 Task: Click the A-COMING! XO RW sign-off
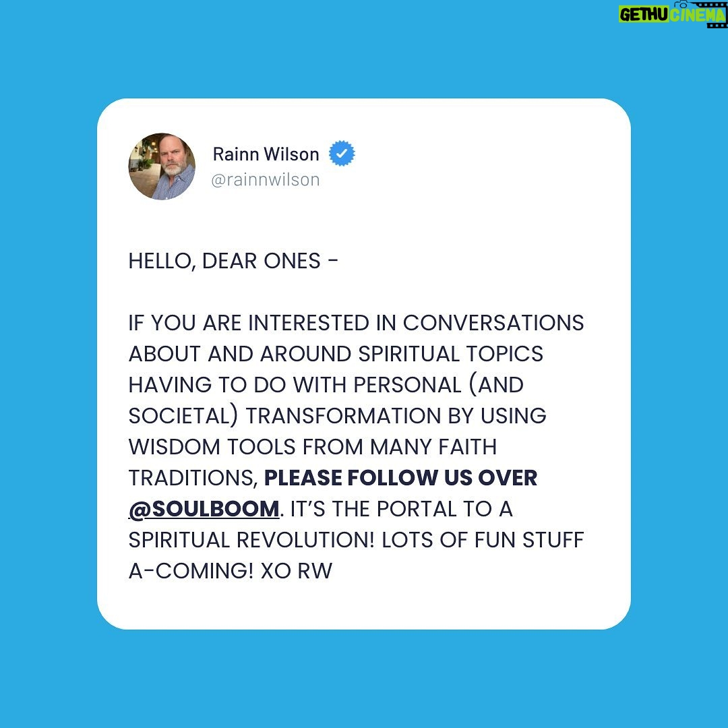231,571
